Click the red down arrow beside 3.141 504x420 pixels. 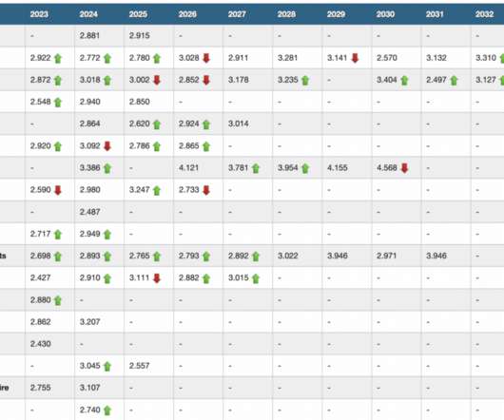coord(355,58)
